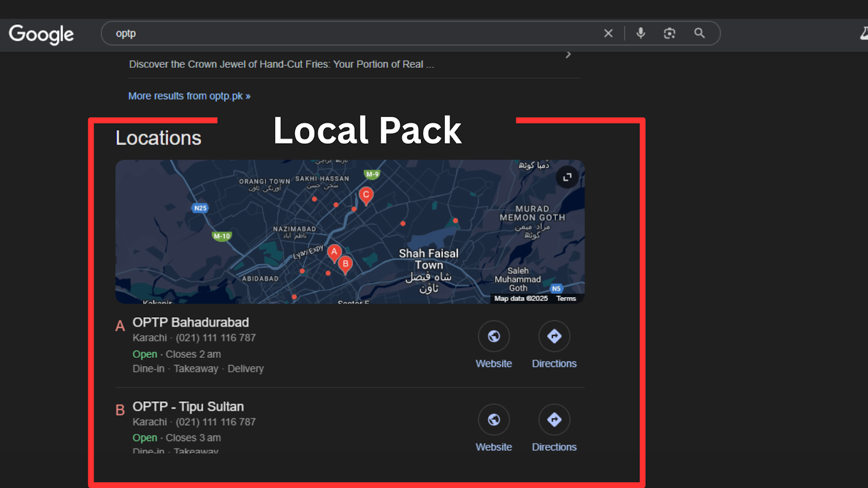
Task: Click the M-10 highway marker
Action: (221, 236)
